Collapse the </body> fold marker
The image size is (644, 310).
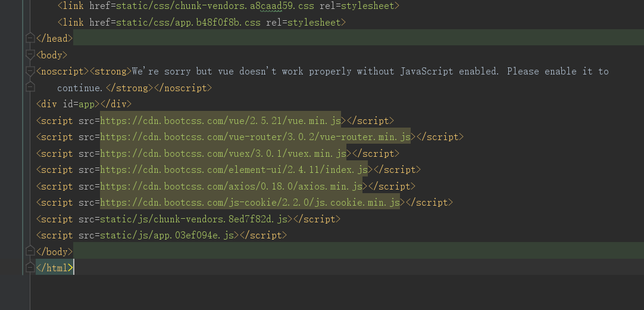click(x=30, y=251)
